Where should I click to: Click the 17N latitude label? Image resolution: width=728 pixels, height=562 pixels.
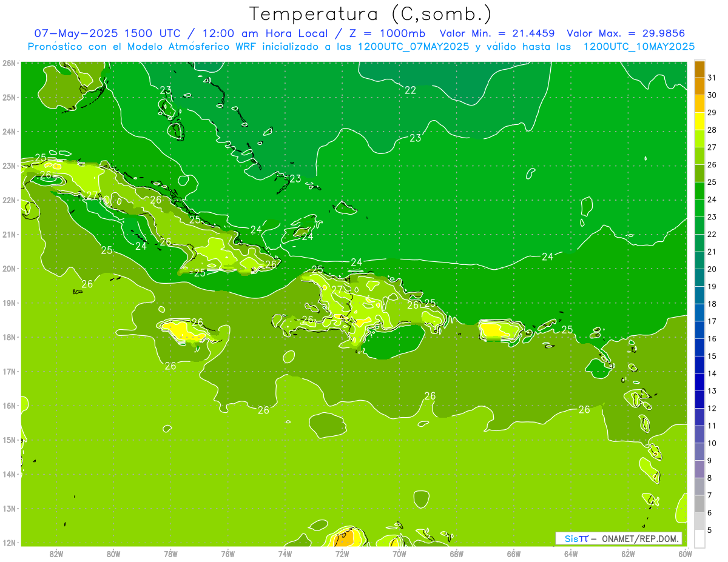(x=9, y=372)
